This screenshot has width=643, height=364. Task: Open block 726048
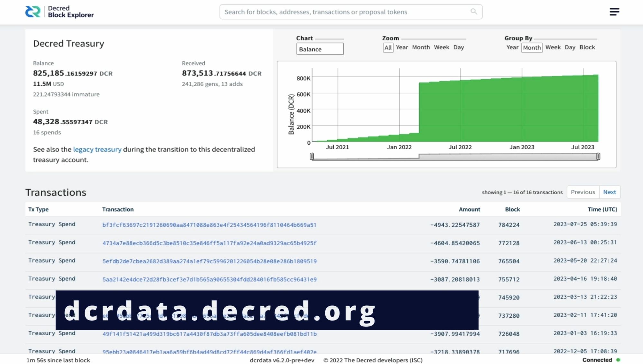click(509, 334)
